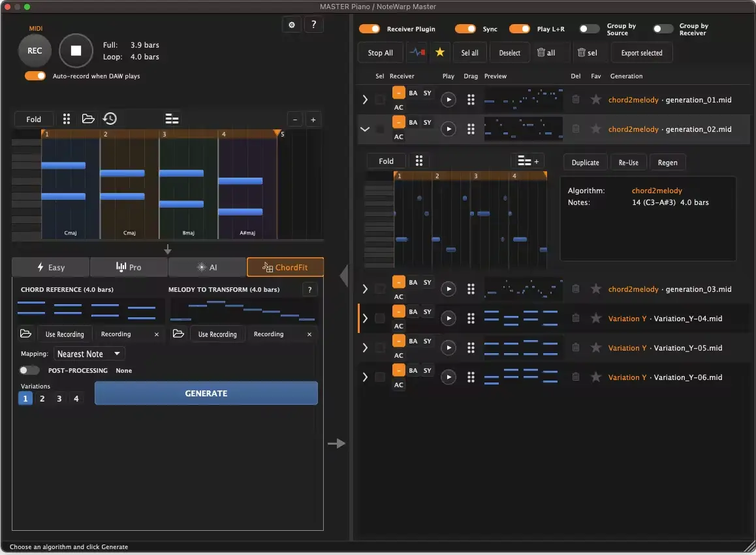Expand Variation_Y-05.mid row chevron
Viewport: 756px width, 555px height.
(365, 348)
